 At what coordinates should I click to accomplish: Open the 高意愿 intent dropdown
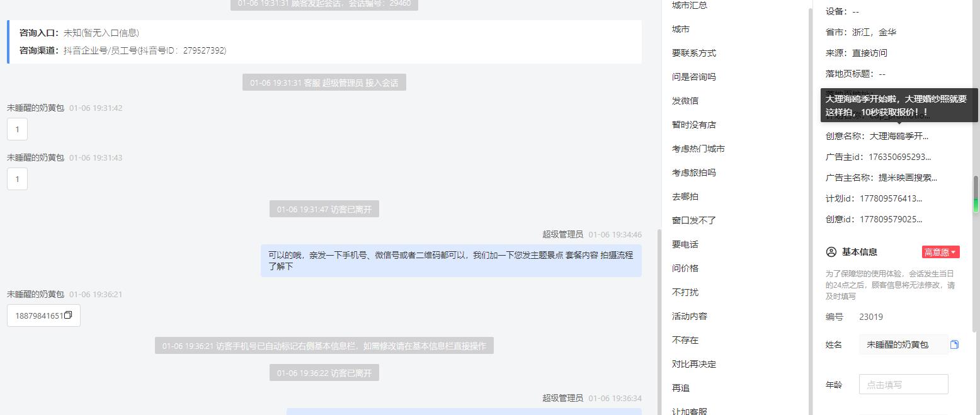[940, 252]
